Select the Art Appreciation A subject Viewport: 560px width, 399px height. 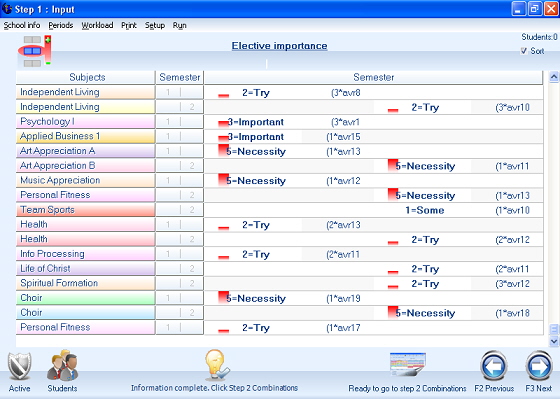coord(86,151)
